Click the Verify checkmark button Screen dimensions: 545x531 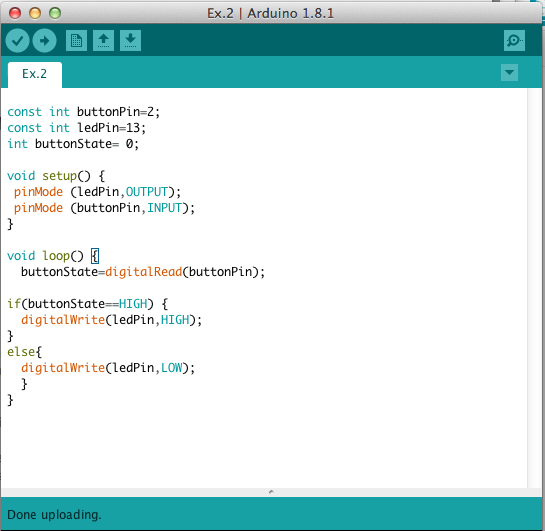point(17,41)
